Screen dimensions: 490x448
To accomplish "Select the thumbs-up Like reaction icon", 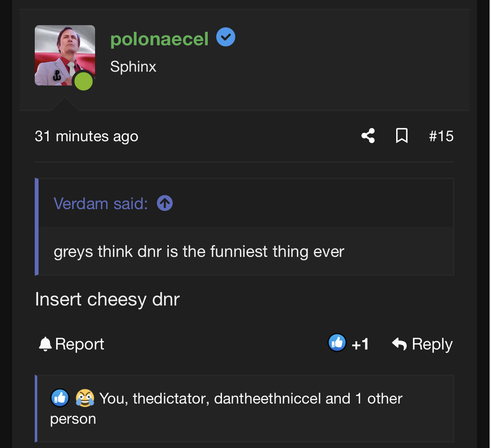I will tap(337, 343).
